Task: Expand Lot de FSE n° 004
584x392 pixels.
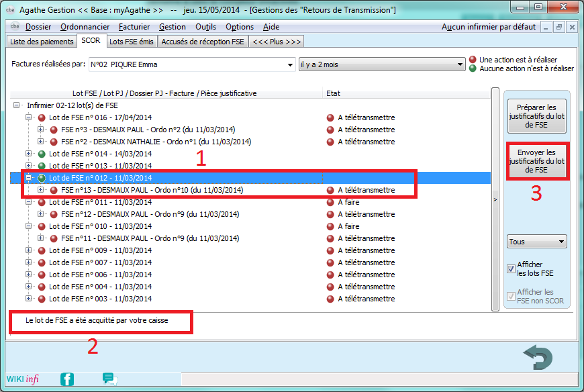Action: click(x=28, y=286)
